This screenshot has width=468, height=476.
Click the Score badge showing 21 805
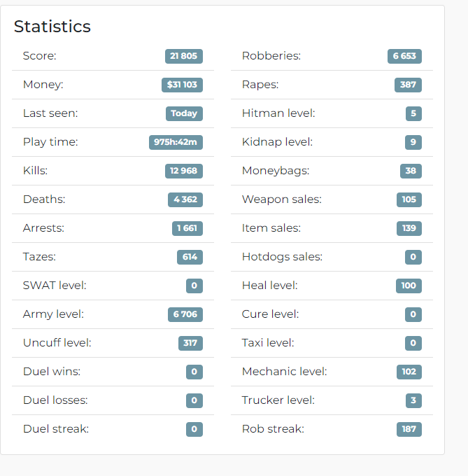click(184, 56)
